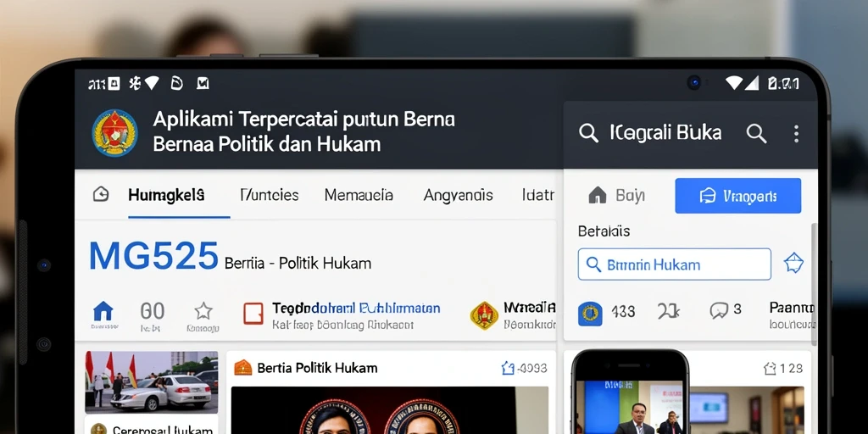Click the Brrnrin Hukam search field
This screenshot has height=434, width=868.
(674, 264)
